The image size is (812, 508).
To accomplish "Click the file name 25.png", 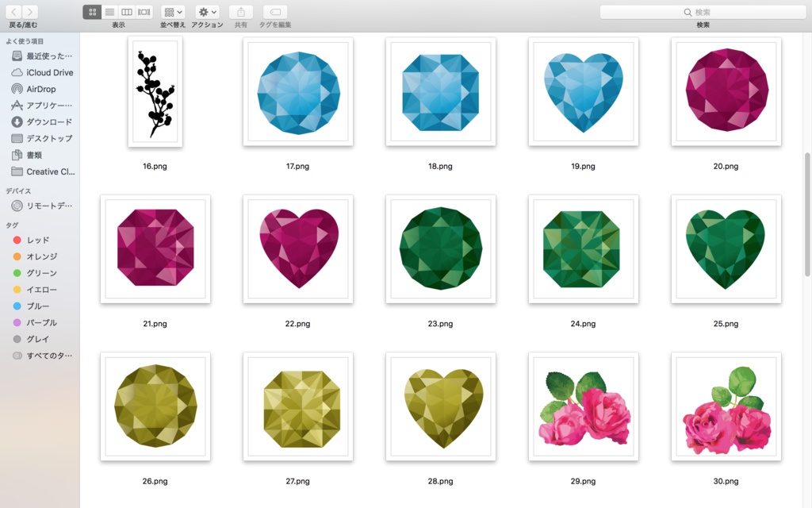I will [x=726, y=324].
